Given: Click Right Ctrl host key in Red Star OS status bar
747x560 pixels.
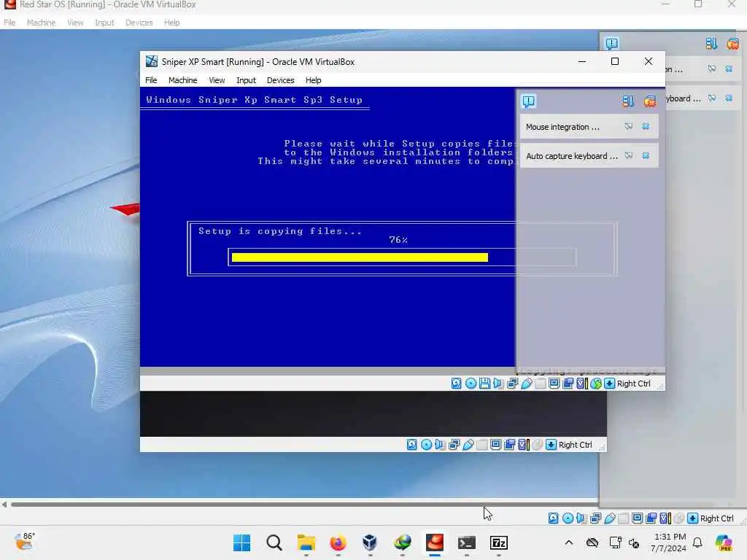Looking at the screenshot, I should [x=716, y=518].
